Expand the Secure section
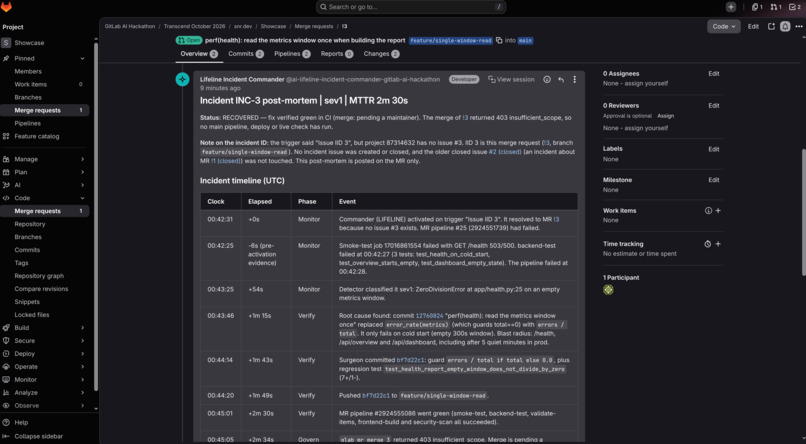 (45, 341)
